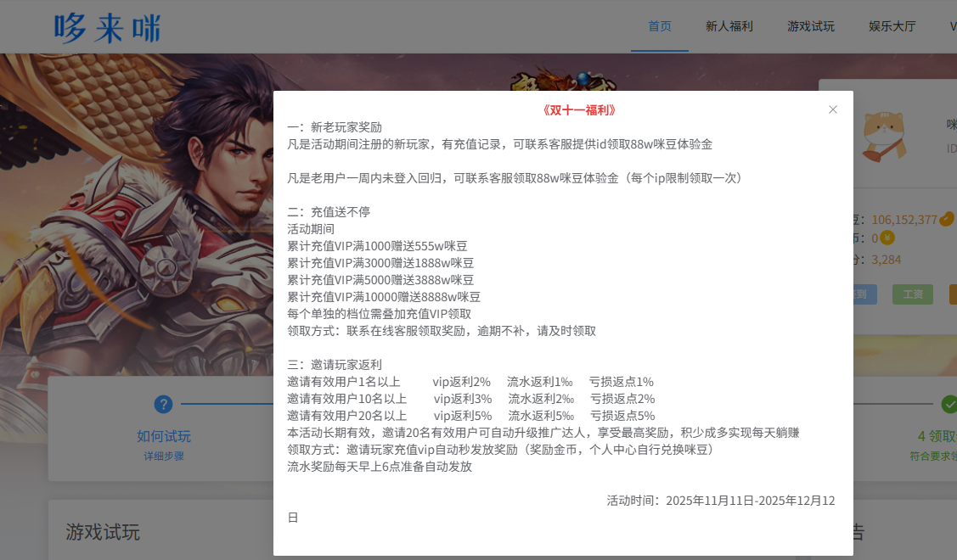Screen dimensions: 957x560
Task: Click the green checkmark step icon
Action: tap(949, 405)
